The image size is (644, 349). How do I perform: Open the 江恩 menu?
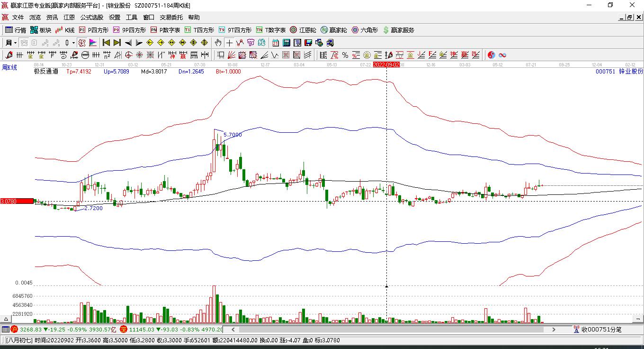(69, 18)
